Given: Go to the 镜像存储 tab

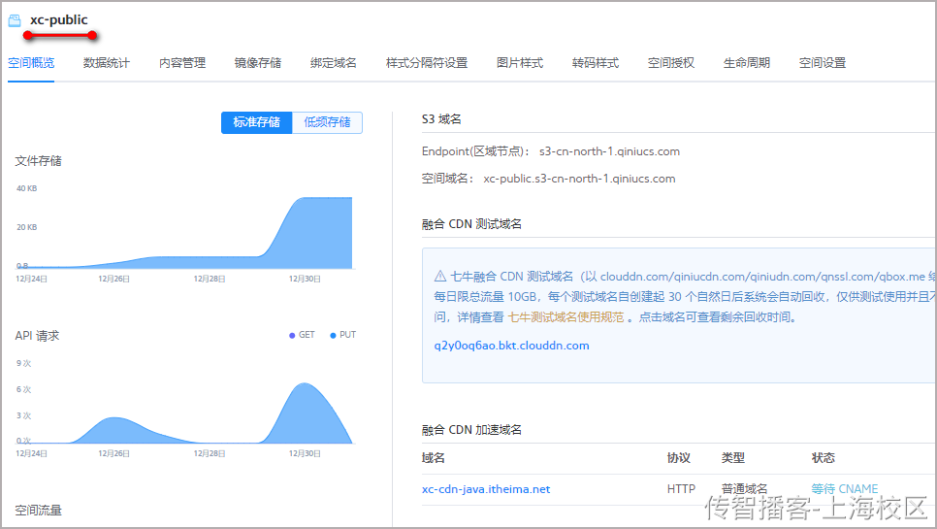Looking at the screenshot, I should point(258,63).
